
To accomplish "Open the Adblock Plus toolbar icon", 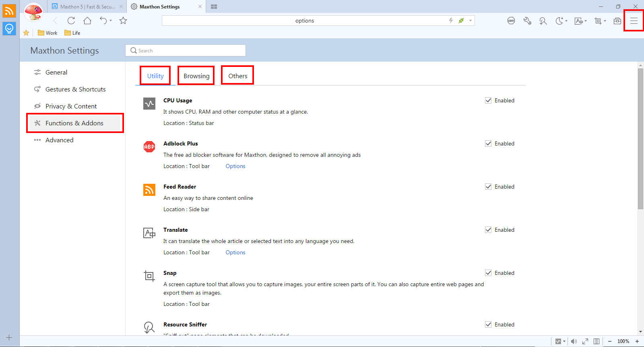I will pyautogui.click(x=511, y=21).
